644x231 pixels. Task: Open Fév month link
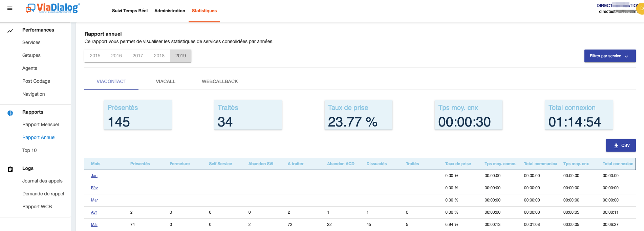(94, 188)
